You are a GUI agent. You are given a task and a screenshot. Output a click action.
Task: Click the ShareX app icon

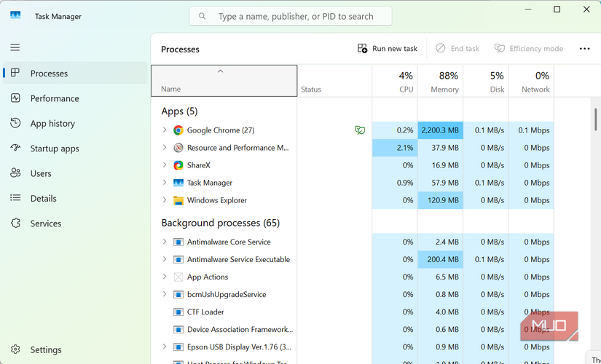coord(178,165)
